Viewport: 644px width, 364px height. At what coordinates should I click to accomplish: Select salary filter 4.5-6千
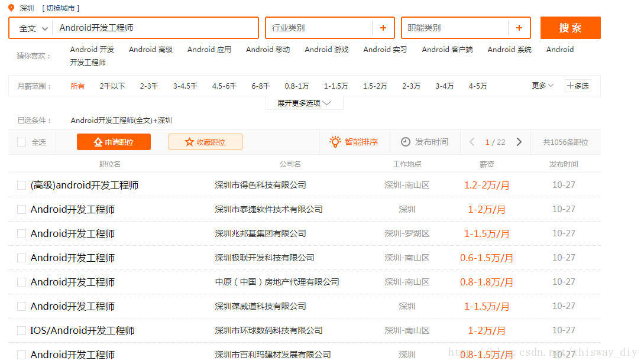click(224, 86)
